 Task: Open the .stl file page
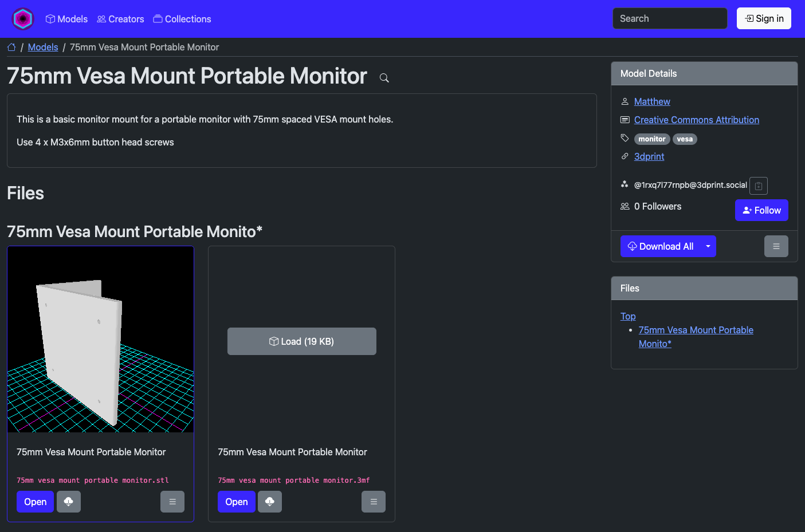click(x=36, y=502)
